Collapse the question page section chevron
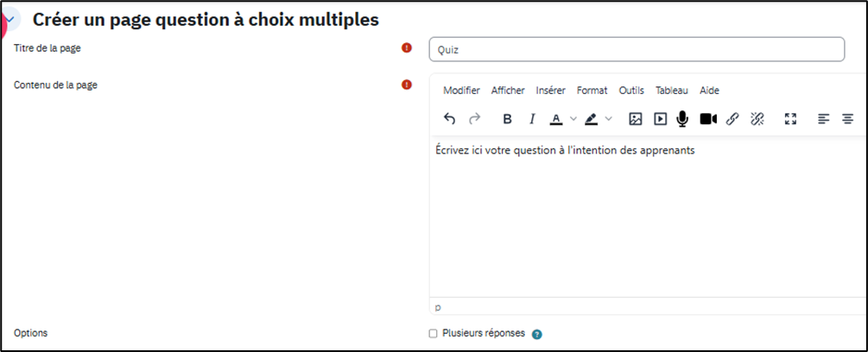The width and height of the screenshot is (868, 352). (x=10, y=19)
